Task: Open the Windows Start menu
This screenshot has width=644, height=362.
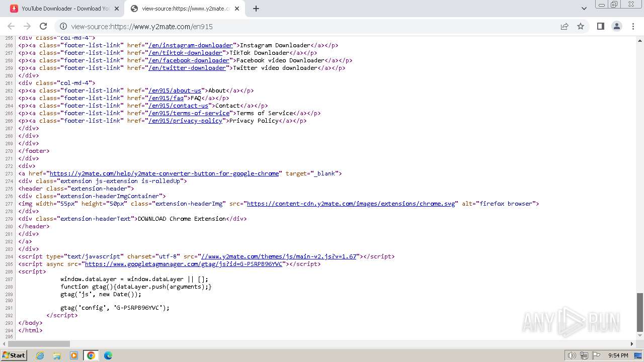Action: coord(14,355)
